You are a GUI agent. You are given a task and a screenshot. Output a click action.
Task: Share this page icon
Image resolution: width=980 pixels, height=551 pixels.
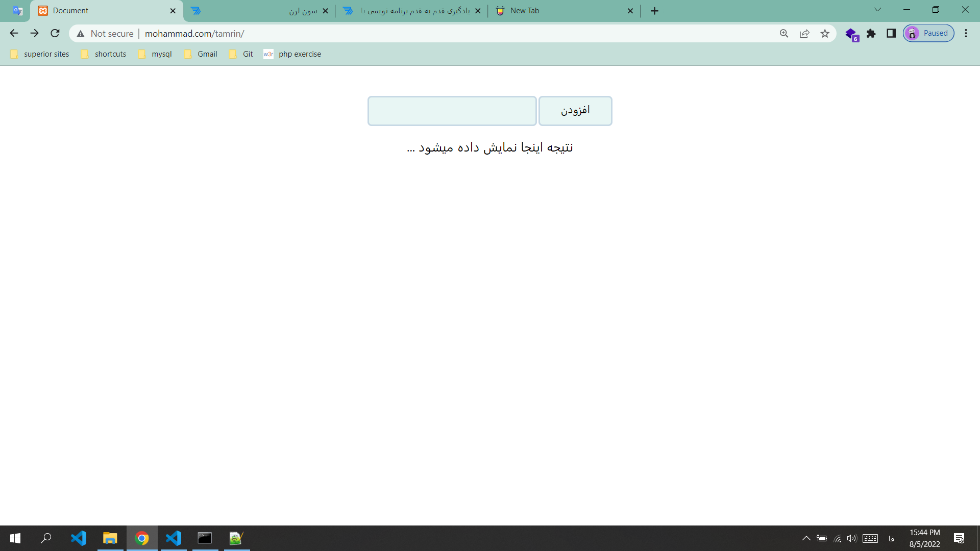click(804, 34)
